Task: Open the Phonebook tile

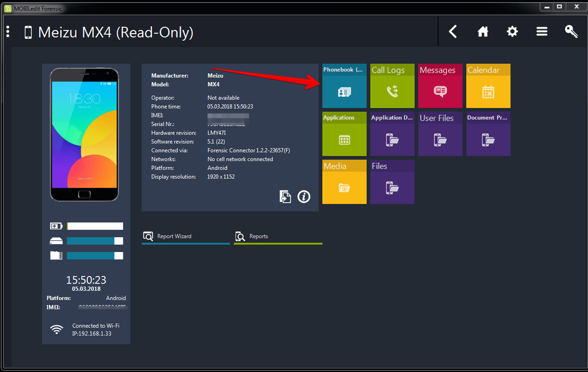Action: click(x=344, y=86)
